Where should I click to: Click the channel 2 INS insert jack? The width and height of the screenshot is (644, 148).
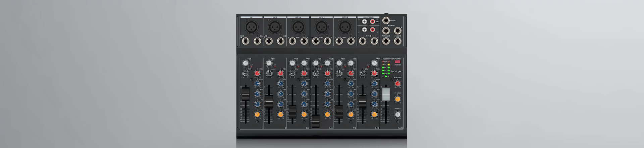pos(281,41)
